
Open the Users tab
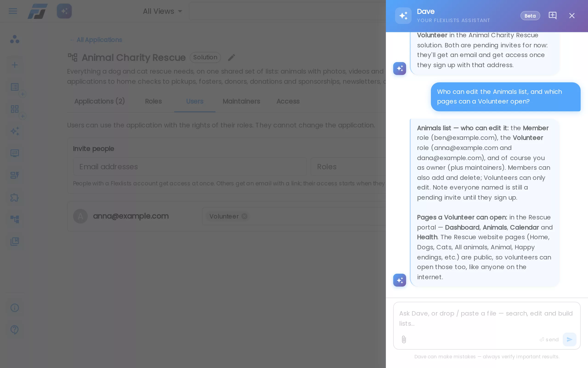(195, 101)
